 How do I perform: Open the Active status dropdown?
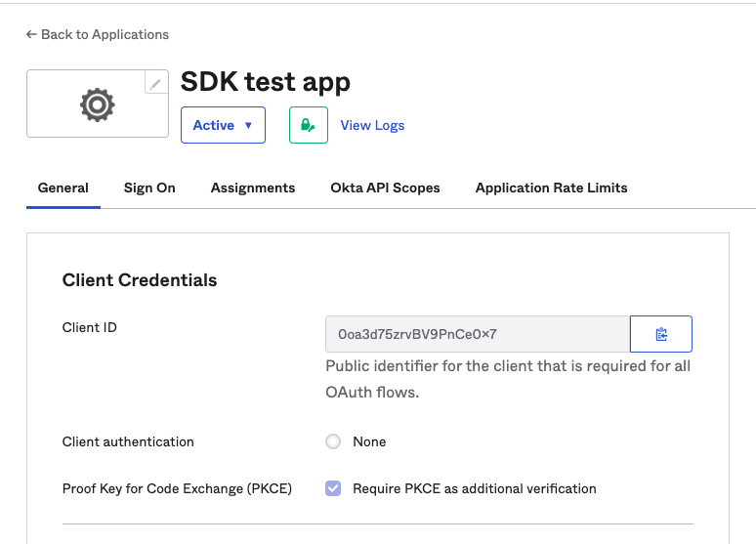tap(223, 125)
